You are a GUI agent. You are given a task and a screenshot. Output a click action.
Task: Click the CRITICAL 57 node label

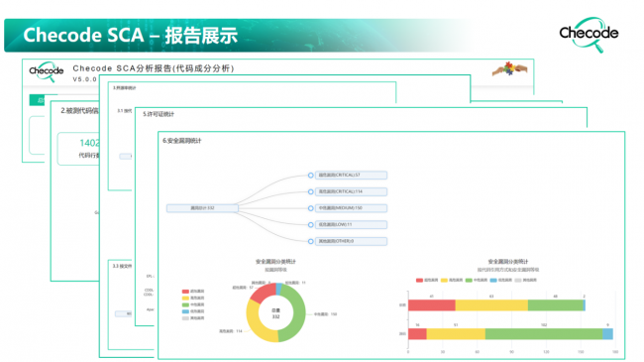coord(351,176)
